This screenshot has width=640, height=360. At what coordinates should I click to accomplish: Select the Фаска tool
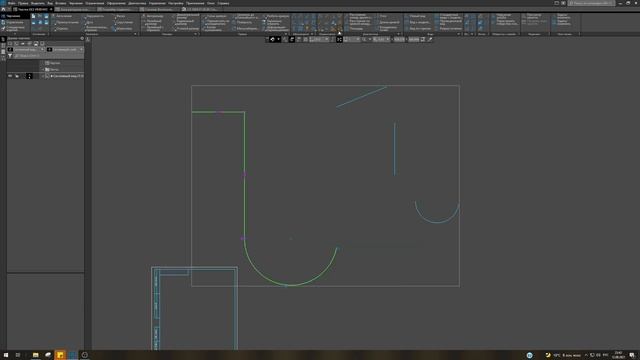tap(120, 16)
